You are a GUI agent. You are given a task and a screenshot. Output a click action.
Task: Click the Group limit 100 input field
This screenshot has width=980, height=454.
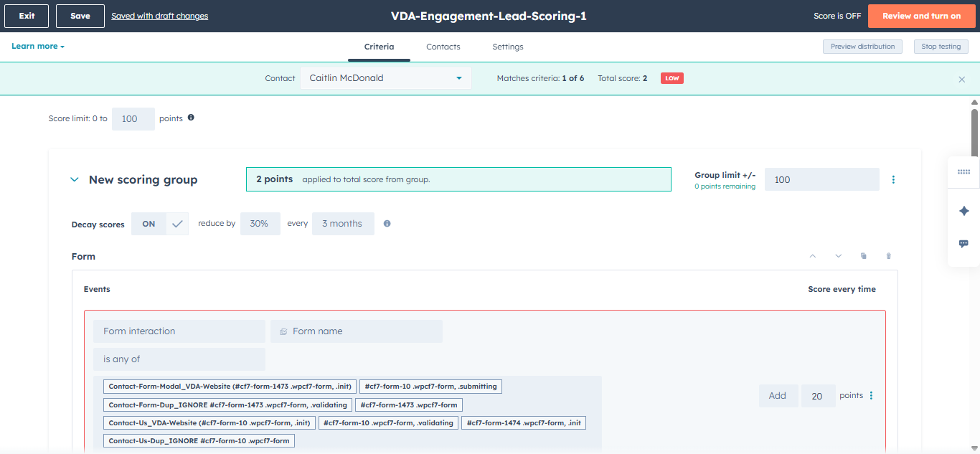point(822,179)
